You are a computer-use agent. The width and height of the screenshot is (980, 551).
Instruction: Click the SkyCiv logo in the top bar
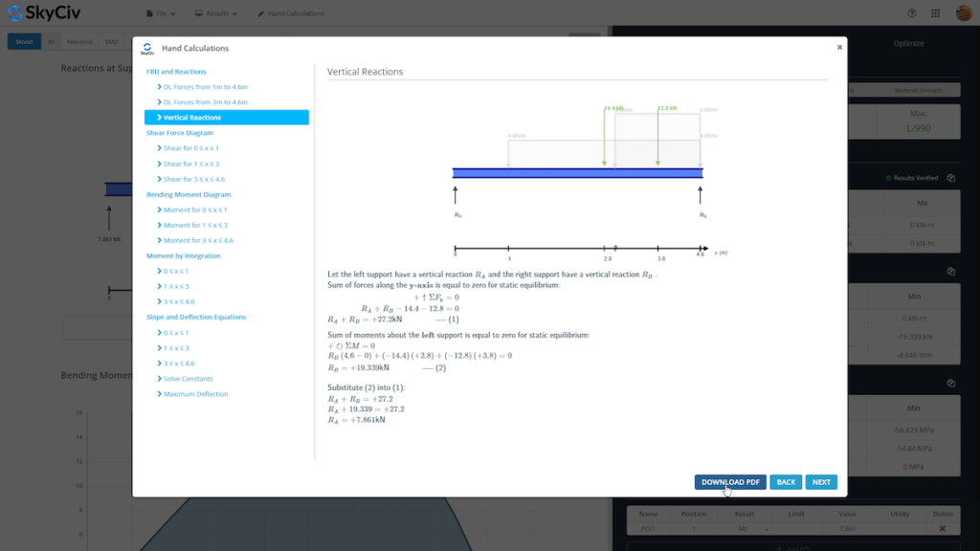(40, 12)
